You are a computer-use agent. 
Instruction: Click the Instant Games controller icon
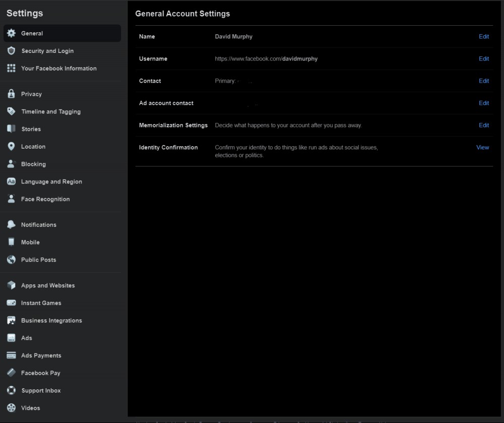click(11, 303)
